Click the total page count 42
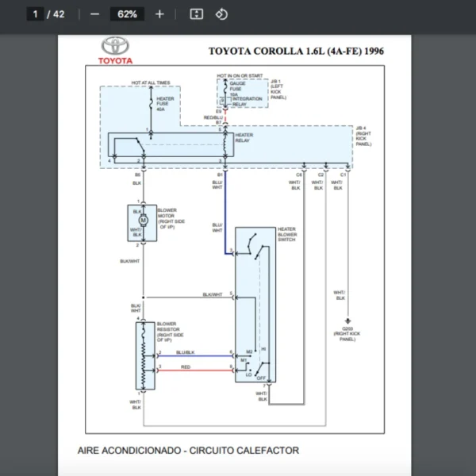 [59, 14]
